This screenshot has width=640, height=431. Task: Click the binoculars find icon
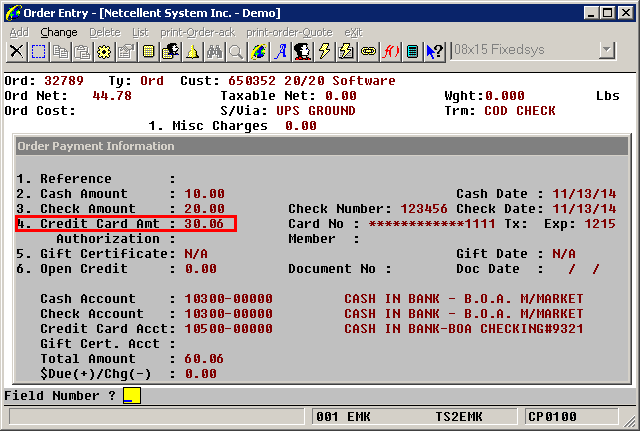215,52
